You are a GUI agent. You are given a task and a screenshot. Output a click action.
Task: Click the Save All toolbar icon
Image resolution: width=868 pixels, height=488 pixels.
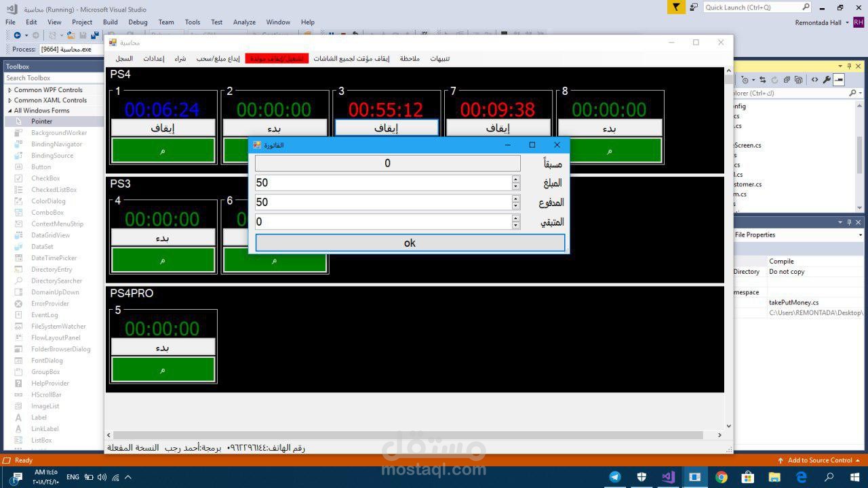pyautogui.click(x=95, y=35)
